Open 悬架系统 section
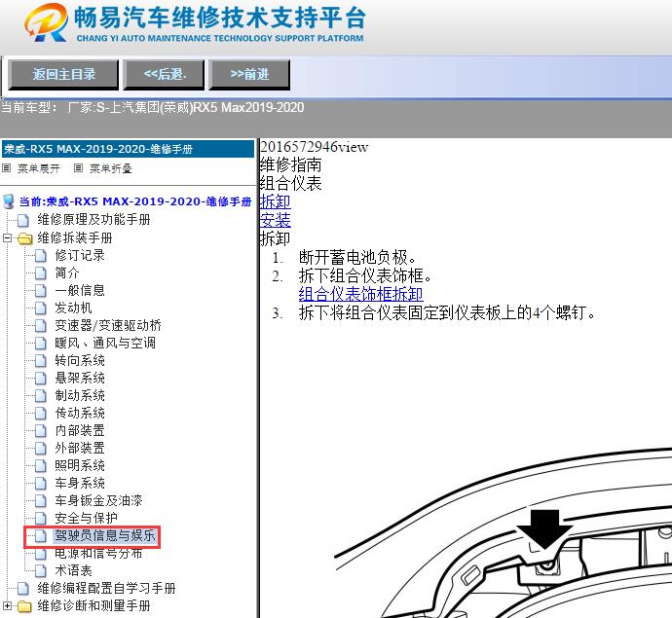This screenshot has height=618, width=672. click(80, 378)
